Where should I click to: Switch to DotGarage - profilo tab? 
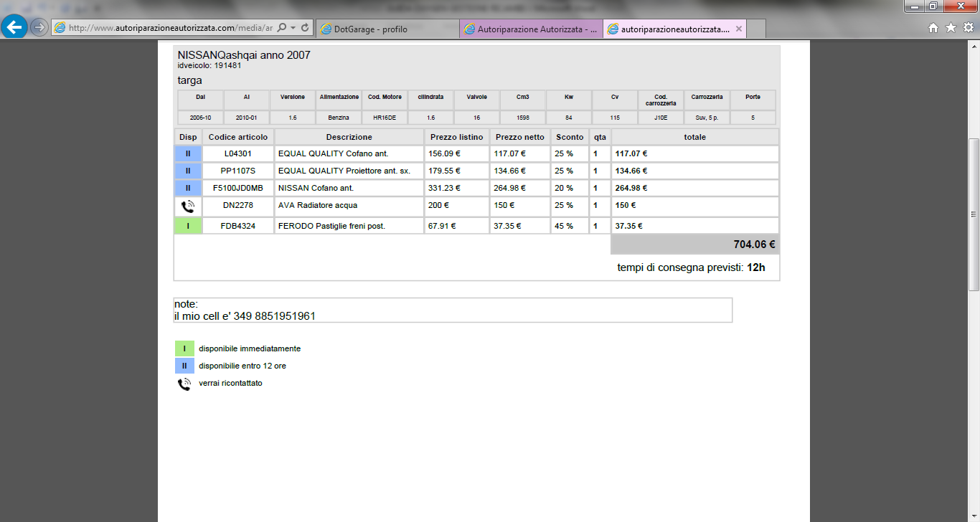387,29
